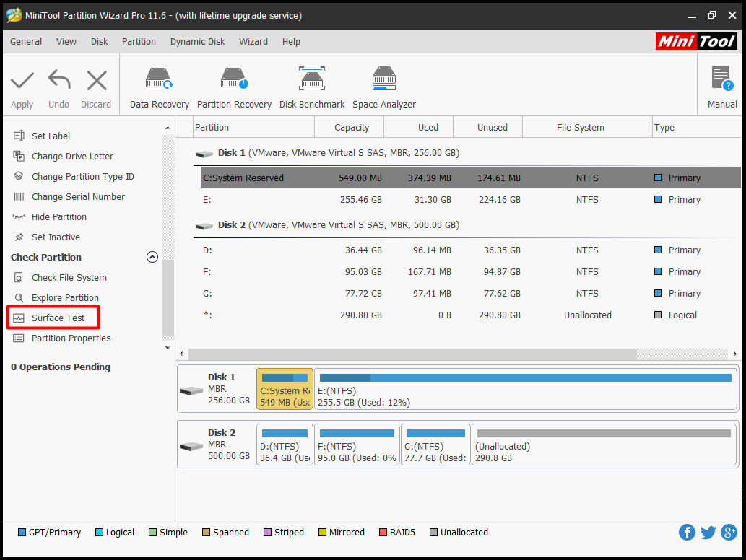Click the MiniTool brand logo
The width and height of the screenshot is (746, 560).
[696, 41]
